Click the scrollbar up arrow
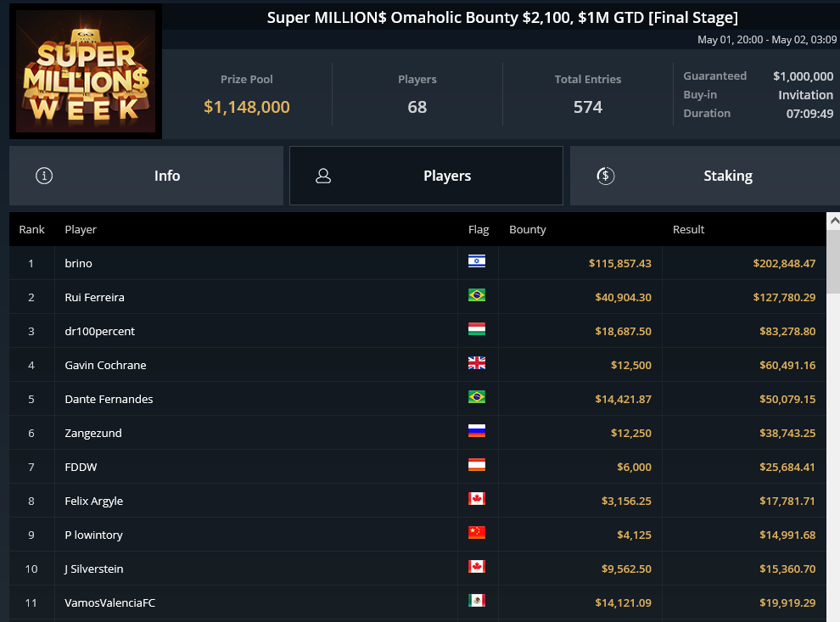 [833, 221]
